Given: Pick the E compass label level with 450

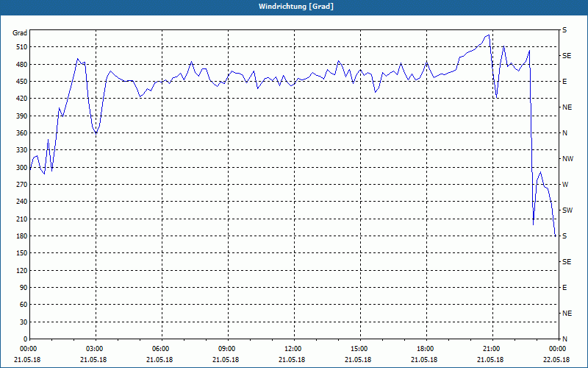Looking at the screenshot, I should point(564,82).
